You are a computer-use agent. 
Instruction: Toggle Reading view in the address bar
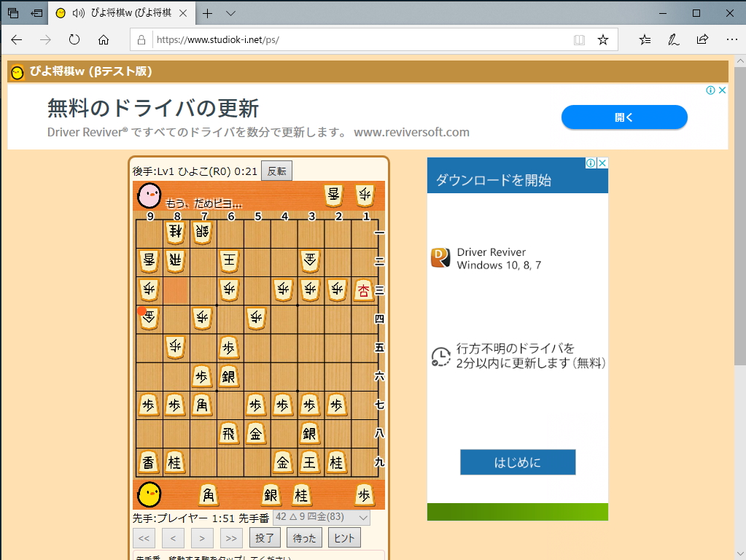click(x=578, y=39)
